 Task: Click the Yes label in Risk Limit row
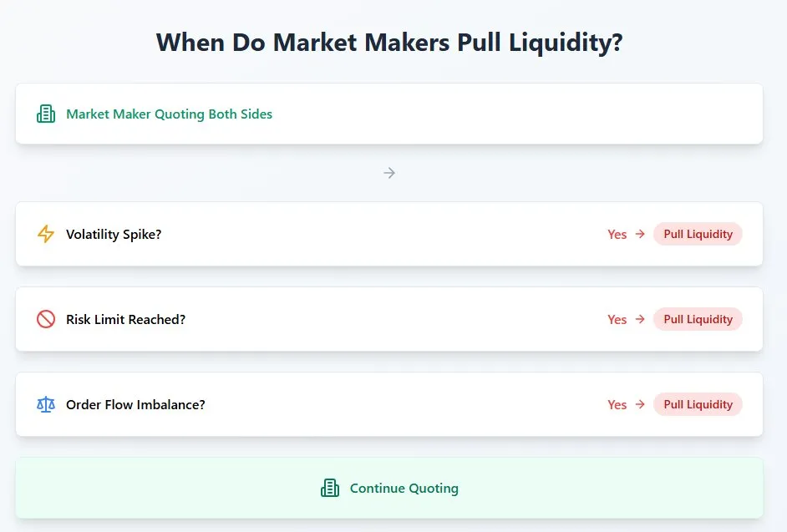pos(617,320)
